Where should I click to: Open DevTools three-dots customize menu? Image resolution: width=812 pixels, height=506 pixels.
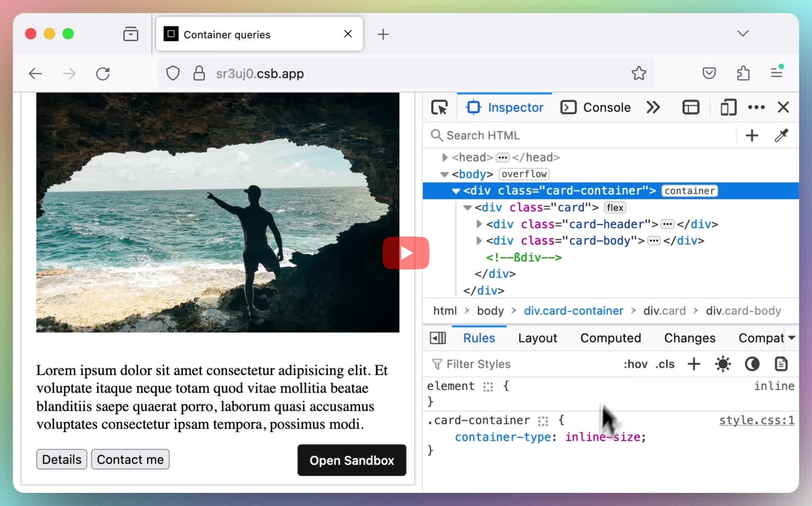pyautogui.click(x=756, y=107)
